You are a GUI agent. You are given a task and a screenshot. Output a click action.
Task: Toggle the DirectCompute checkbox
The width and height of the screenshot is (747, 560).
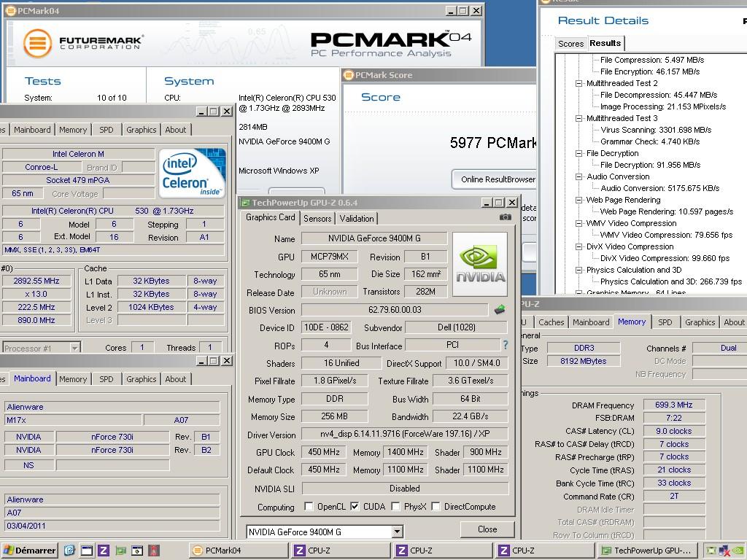pos(436,506)
